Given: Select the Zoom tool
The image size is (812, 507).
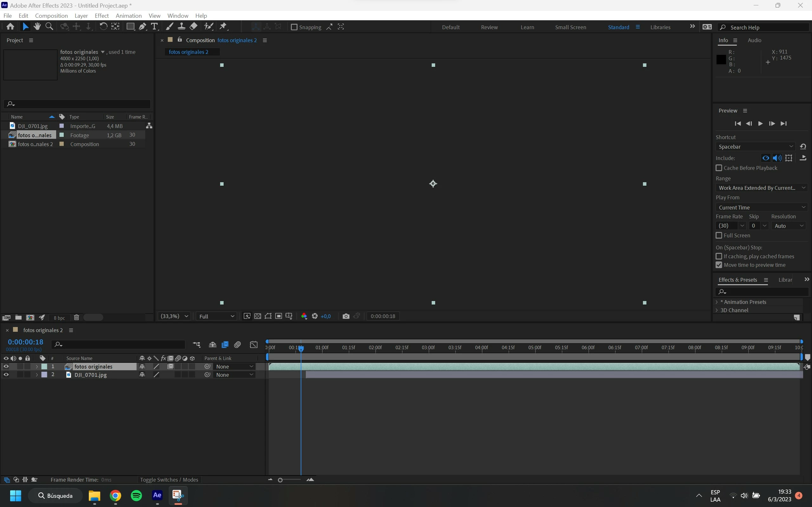Looking at the screenshot, I should tap(49, 27).
